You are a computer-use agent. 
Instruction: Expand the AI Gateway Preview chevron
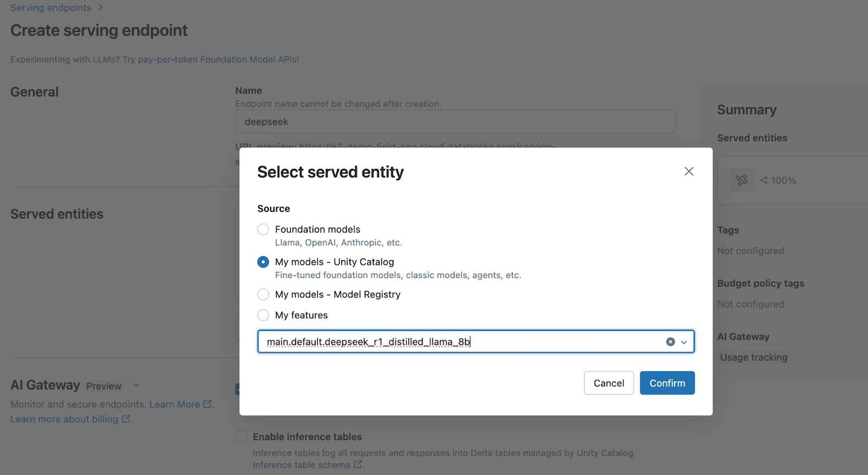click(137, 385)
